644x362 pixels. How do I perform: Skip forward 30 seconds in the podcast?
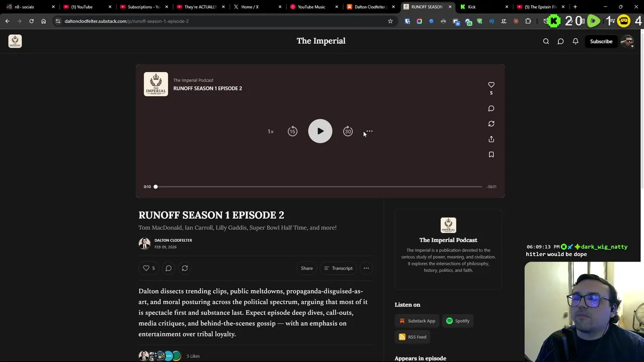[x=348, y=131]
